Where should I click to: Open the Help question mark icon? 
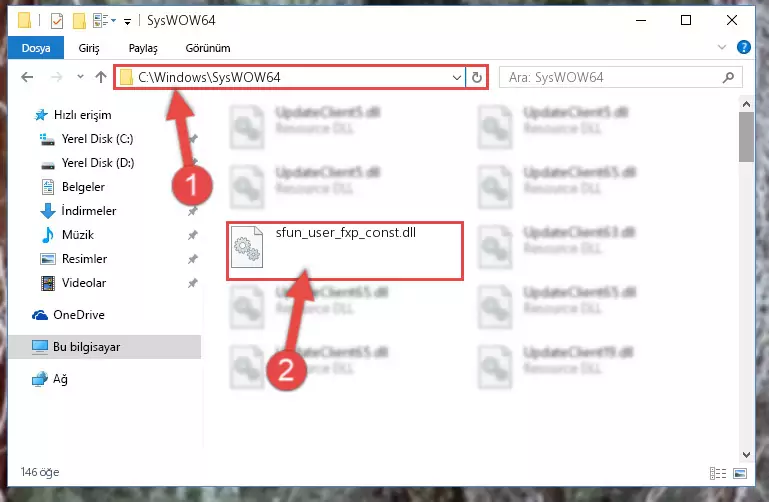click(x=743, y=48)
